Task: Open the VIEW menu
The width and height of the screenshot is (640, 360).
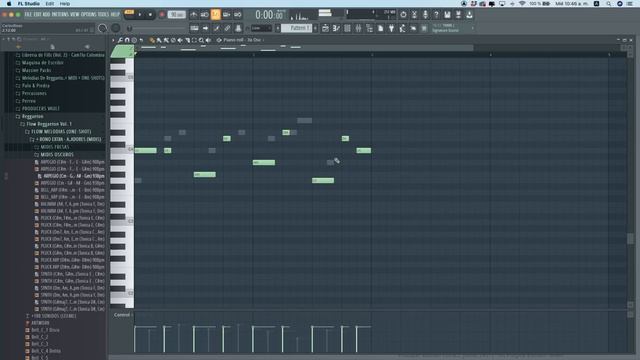Action: click(75, 14)
